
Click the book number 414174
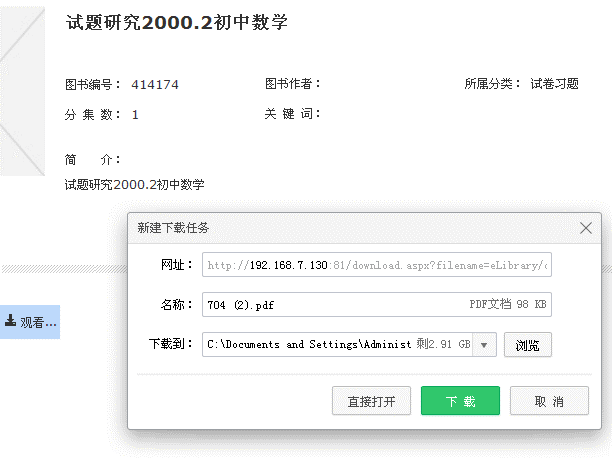(x=155, y=85)
